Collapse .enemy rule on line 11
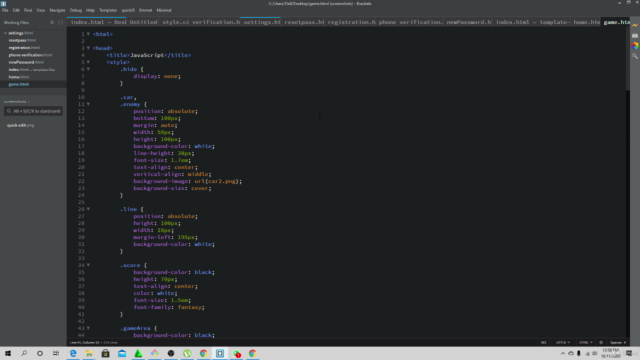This screenshot has height=360, width=640. (x=88, y=104)
